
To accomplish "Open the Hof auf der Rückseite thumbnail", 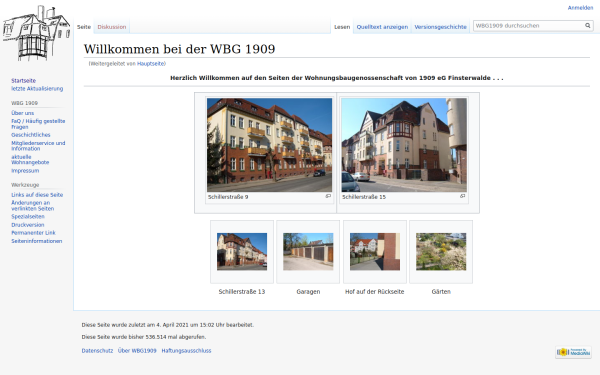I will [x=375, y=252].
